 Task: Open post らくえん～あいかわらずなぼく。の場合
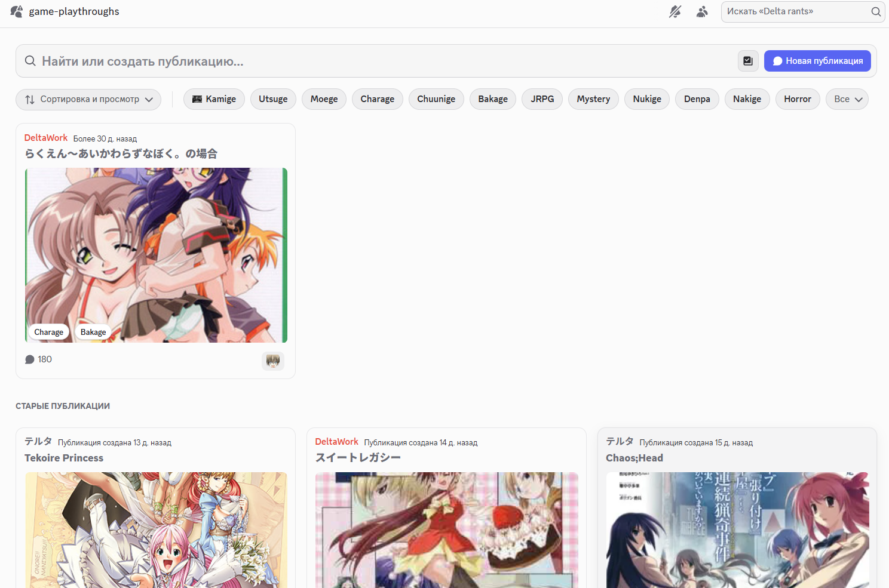[121, 153]
